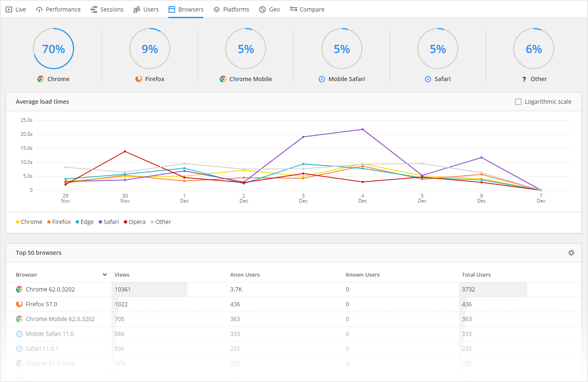
Task: Click the Mobile Safari compass icon
Action: [x=322, y=79]
